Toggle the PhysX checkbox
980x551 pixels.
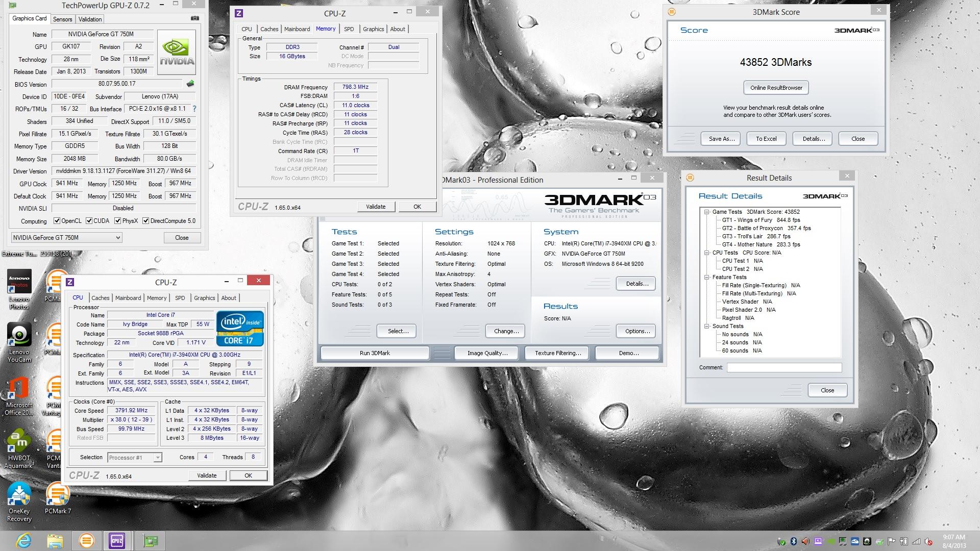118,221
